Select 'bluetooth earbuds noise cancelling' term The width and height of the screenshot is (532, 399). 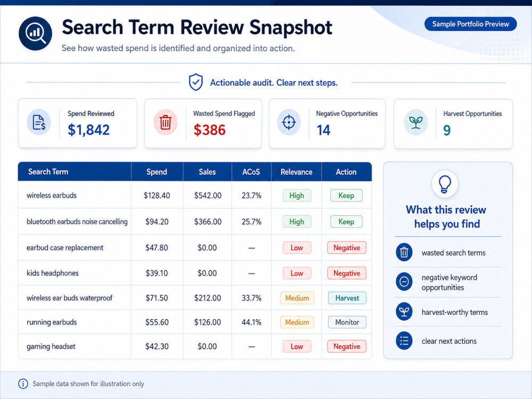point(77,221)
